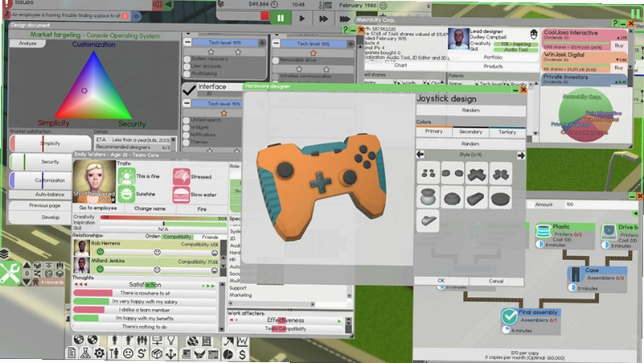644x363 pixels.
Task: Enable the Widgets feature
Action: 186,127
